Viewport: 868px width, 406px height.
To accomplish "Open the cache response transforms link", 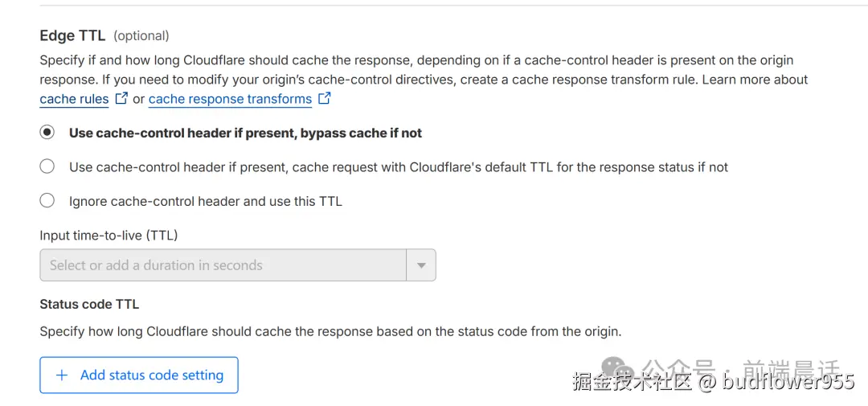I will (231, 99).
